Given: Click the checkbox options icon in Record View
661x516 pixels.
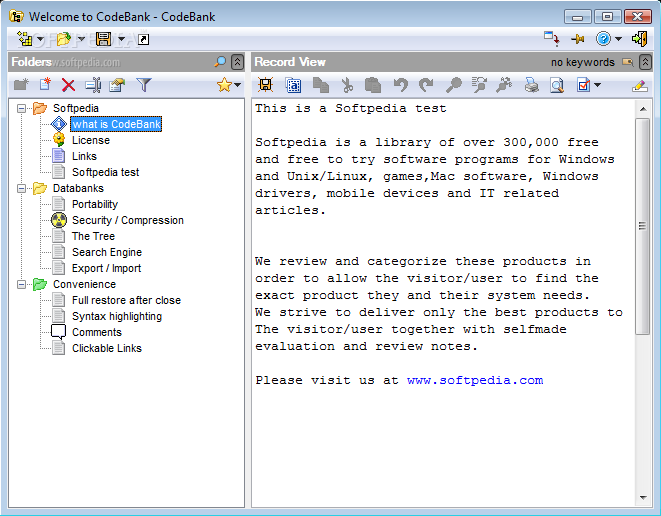Looking at the screenshot, I should coord(584,85).
